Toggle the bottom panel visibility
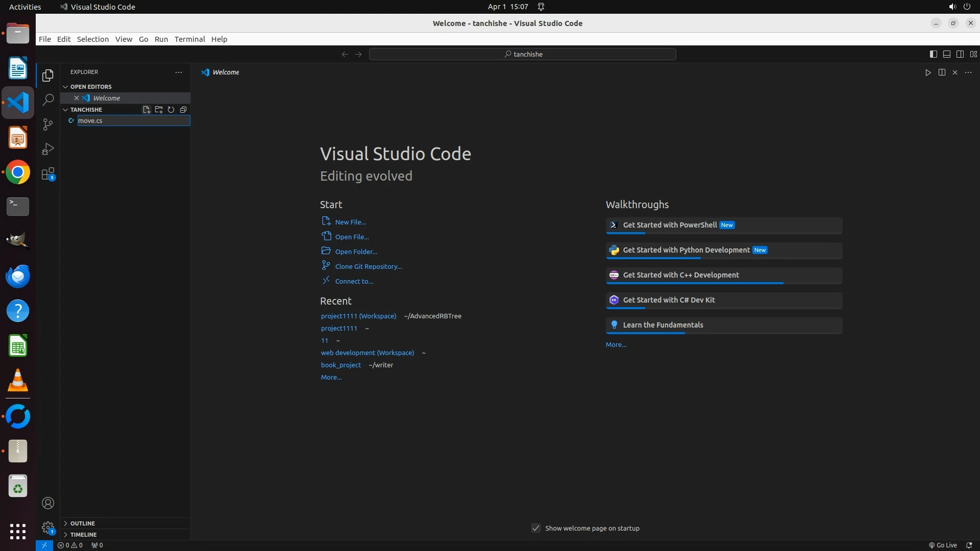The width and height of the screenshot is (980, 551). 946,54
